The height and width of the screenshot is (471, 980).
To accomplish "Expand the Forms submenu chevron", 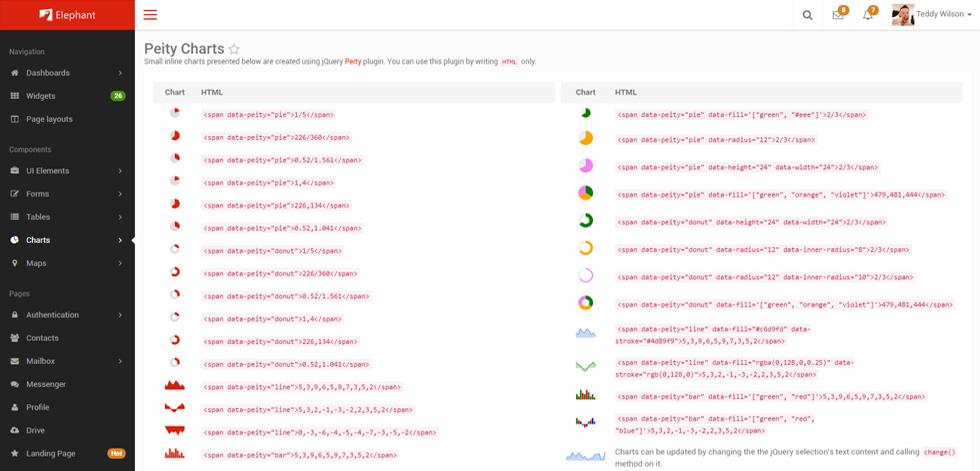I will click(120, 194).
